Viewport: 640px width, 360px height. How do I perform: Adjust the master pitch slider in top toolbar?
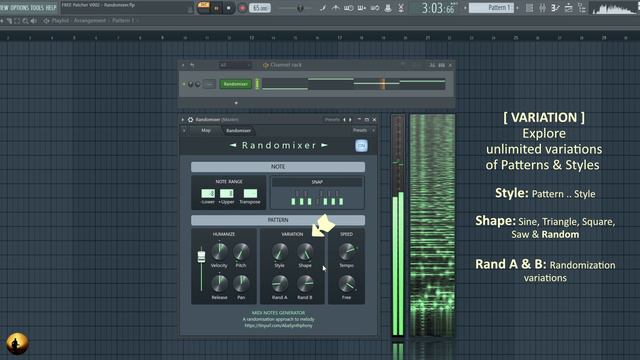(300, 8)
